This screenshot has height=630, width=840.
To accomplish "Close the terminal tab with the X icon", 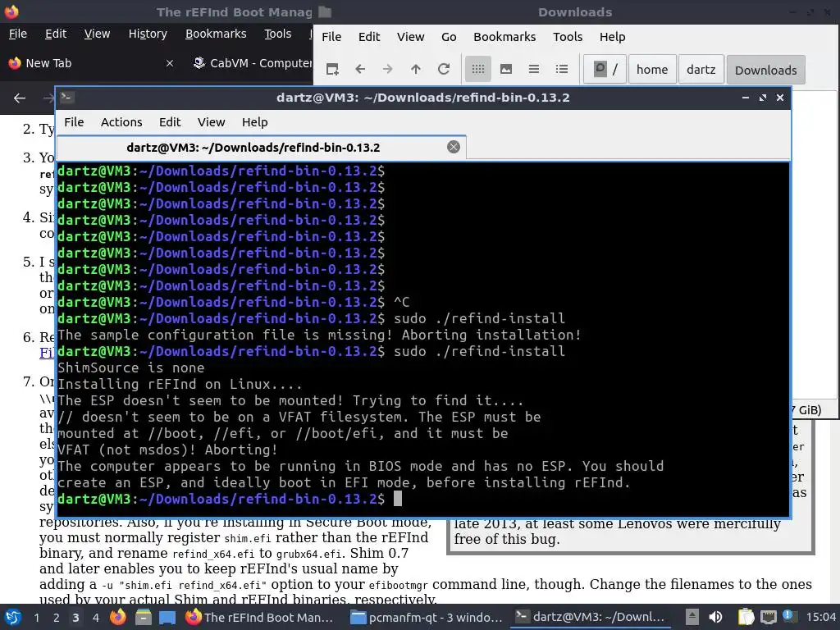I will [x=453, y=147].
